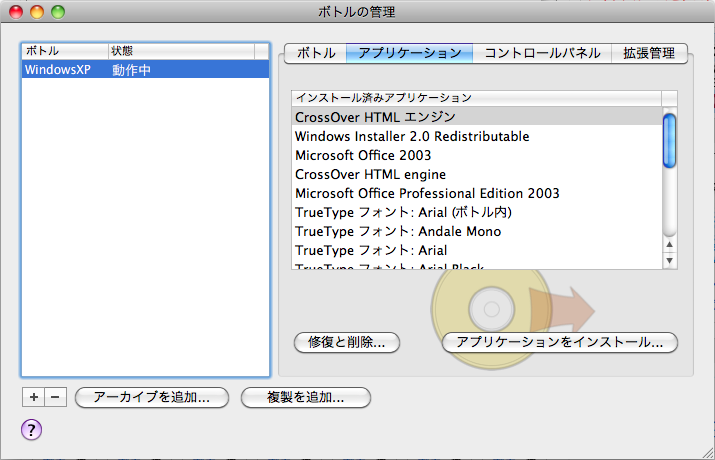Zoom window with the green button

tap(58, 12)
